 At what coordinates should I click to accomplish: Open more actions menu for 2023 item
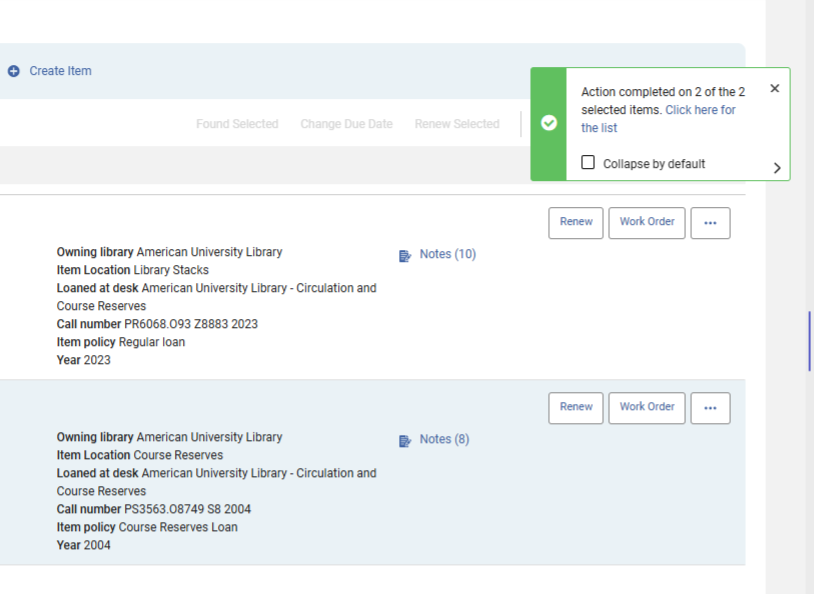pyautogui.click(x=710, y=223)
